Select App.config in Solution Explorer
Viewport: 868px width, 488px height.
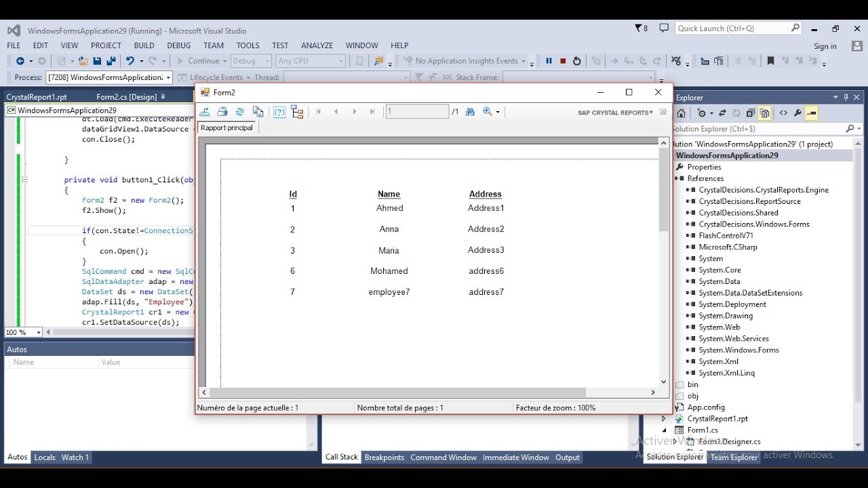click(x=706, y=407)
